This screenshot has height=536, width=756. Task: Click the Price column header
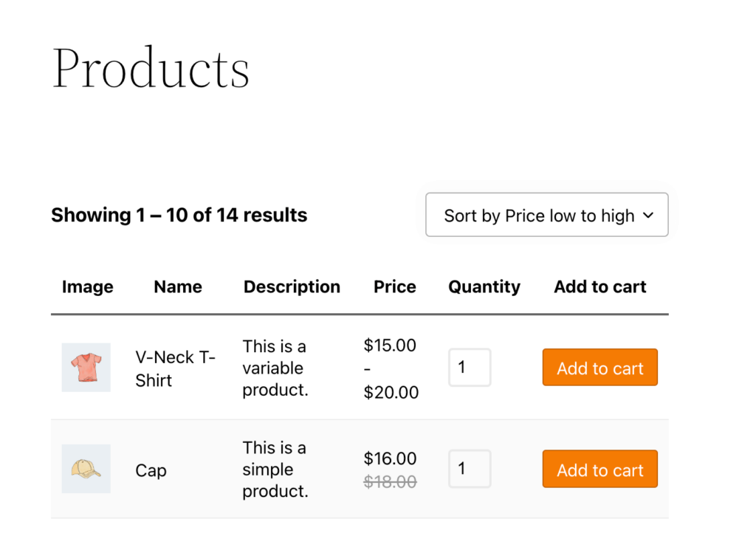394,286
